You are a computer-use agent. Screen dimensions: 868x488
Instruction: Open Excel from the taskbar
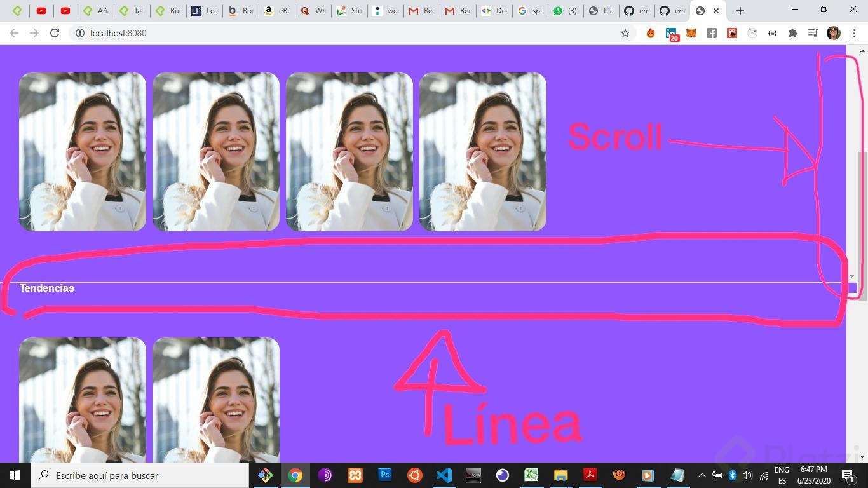[x=531, y=475]
